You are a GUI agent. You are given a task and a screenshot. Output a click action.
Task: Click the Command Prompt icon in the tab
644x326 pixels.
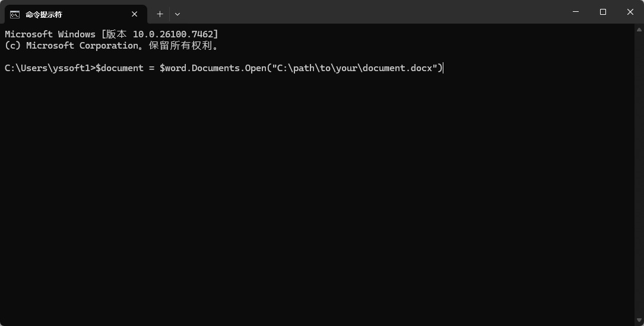15,14
